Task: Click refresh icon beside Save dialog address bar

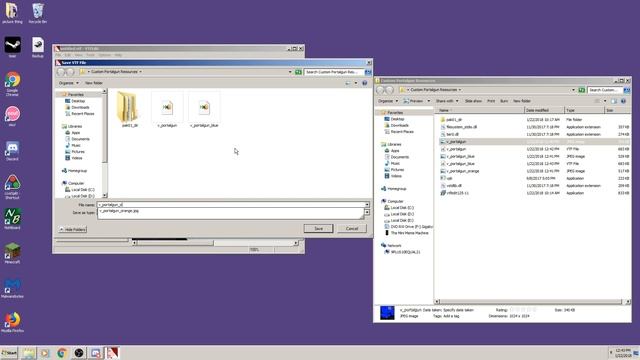Action: 298,72
